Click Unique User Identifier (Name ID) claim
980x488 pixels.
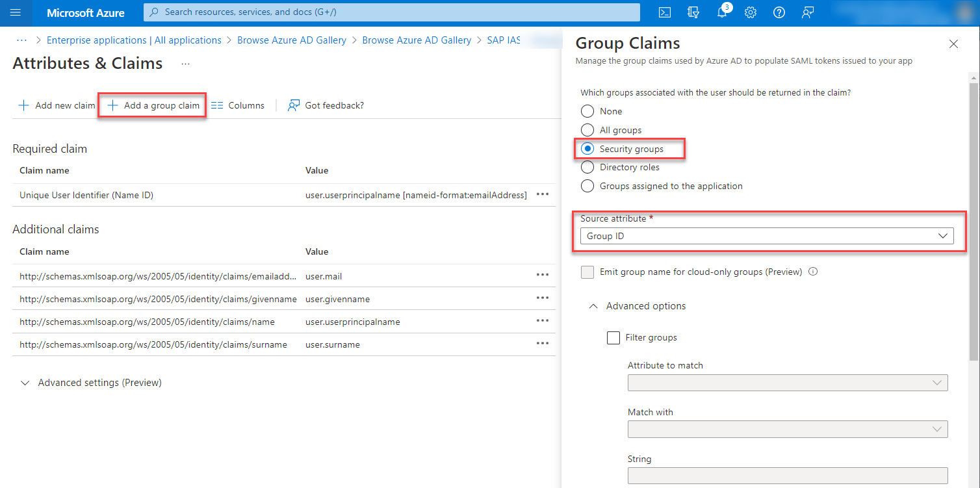(x=86, y=195)
